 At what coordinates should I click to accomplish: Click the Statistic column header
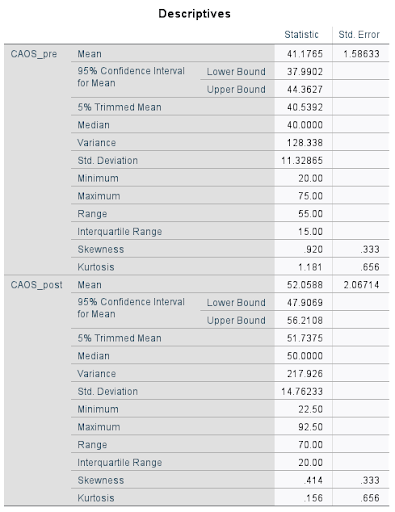pyautogui.click(x=301, y=34)
